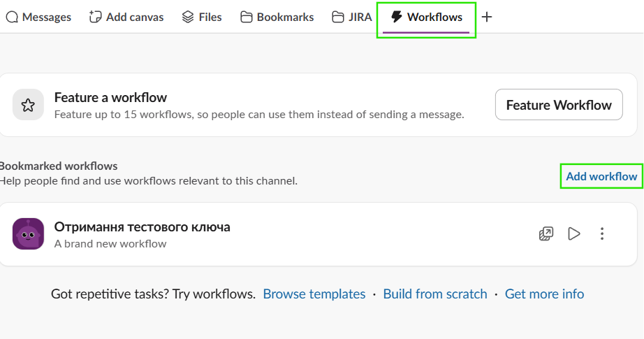Click the star icon beside Feature a workflow
This screenshot has height=339, width=644.
coord(28,105)
